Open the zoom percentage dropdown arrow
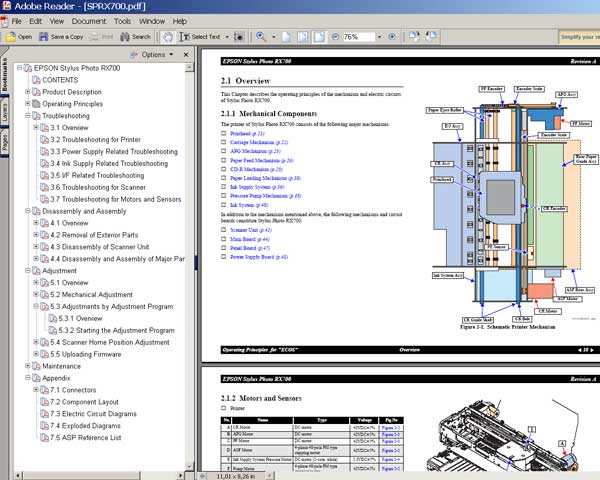 click(380, 37)
